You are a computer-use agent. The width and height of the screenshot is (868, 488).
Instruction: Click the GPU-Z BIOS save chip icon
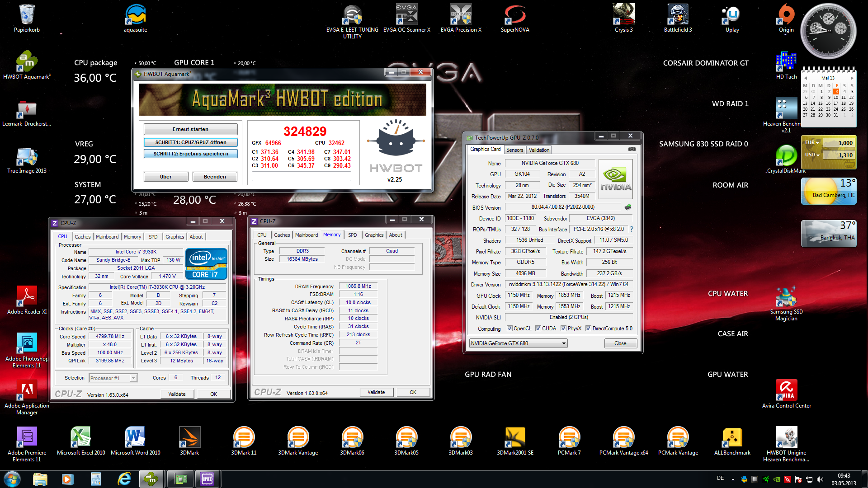[628, 207]
